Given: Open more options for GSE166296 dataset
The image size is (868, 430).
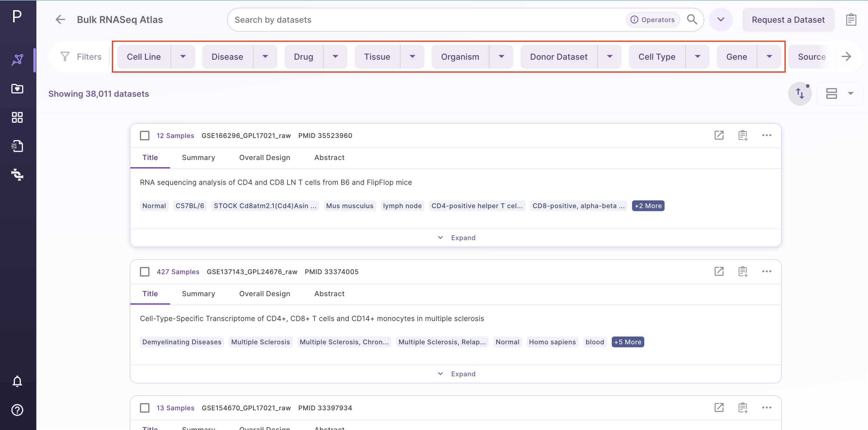Looking at the screenshot, I should coord(767,135).
